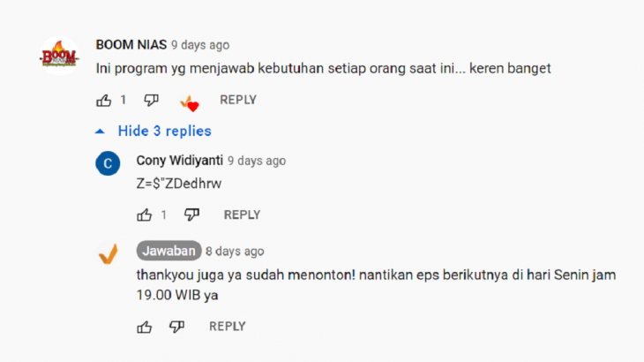This screenshot has width=644, height=362.
Task: Open the BOOM NIAS '9 days ago' timestamp
Action: (200, 45)
